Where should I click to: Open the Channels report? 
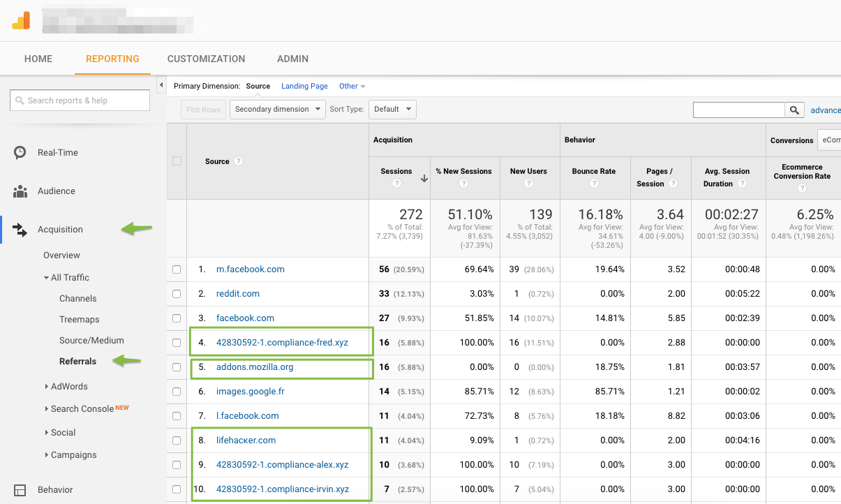coord(78,299)
